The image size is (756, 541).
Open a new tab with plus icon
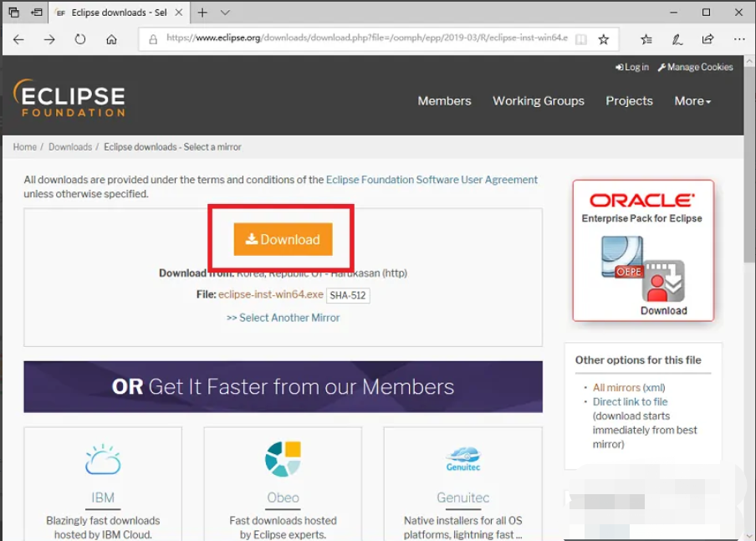(202, 13)
